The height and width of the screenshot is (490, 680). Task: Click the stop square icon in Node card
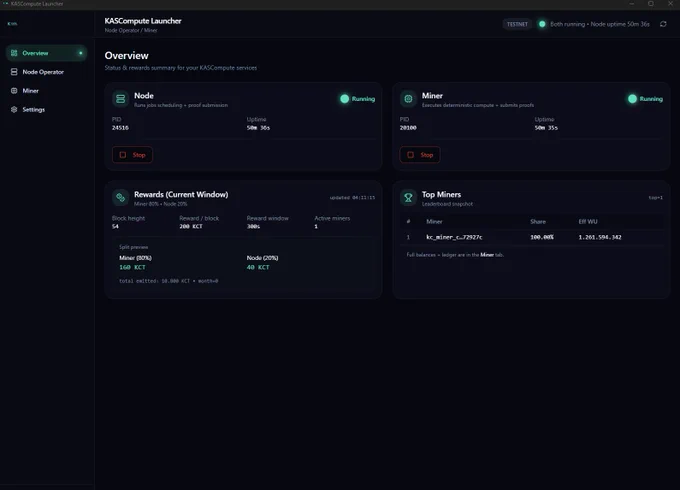click(123, 155)
